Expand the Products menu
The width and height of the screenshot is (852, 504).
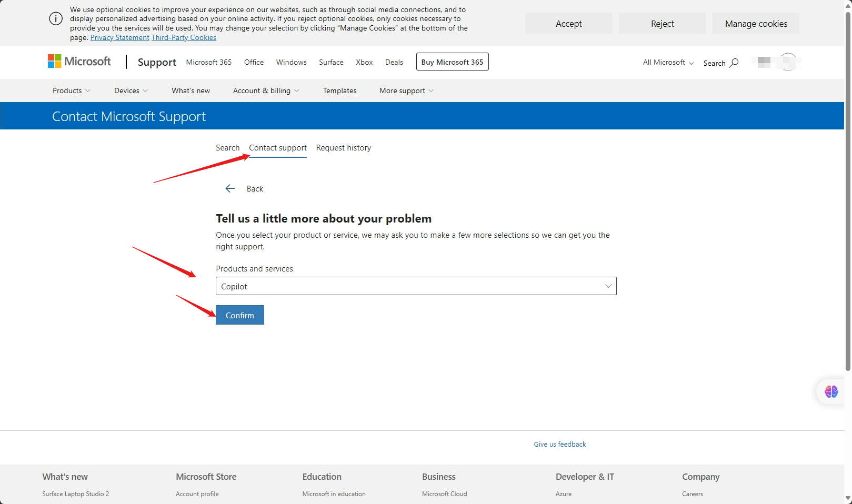point(71,90)
